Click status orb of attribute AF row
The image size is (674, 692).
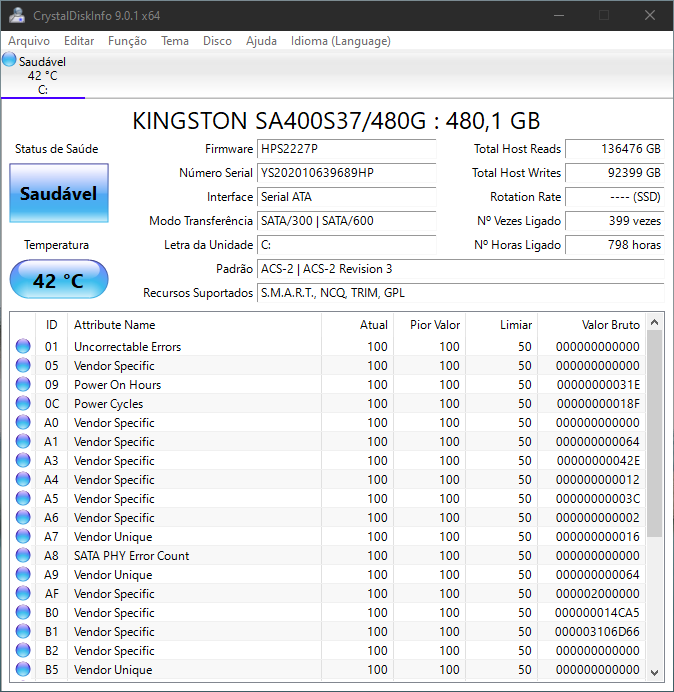click(23, 593)
